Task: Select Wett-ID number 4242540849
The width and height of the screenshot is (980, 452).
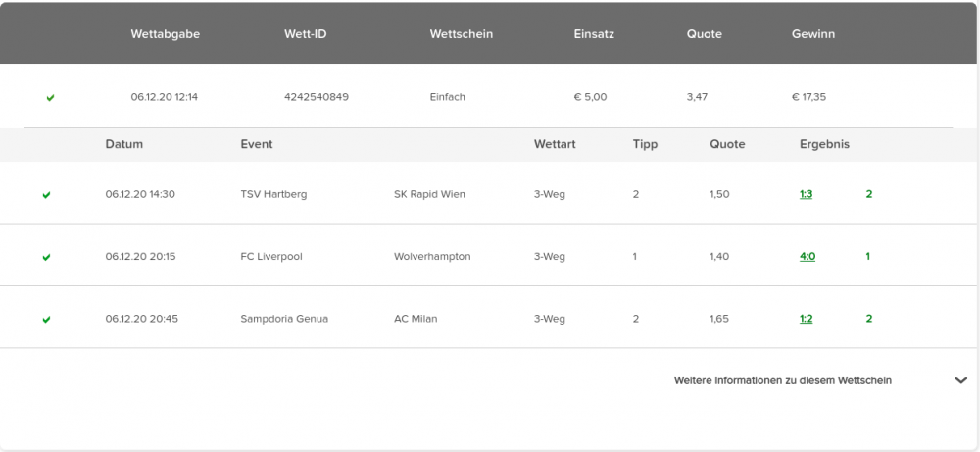Action: point(317,97)
